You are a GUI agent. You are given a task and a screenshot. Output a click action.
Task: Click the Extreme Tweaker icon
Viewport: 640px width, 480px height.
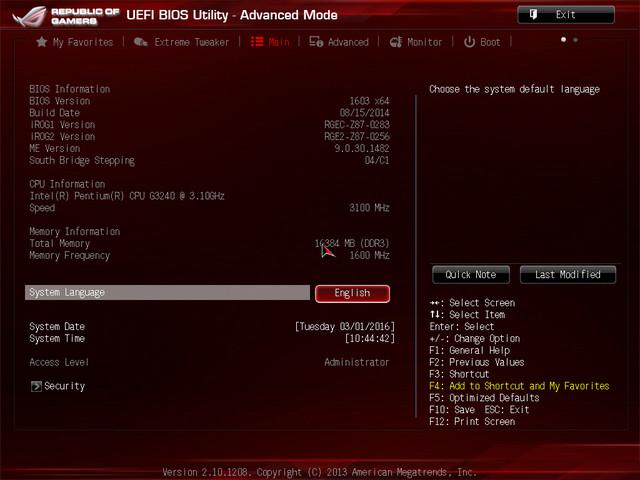click(140, 42)
